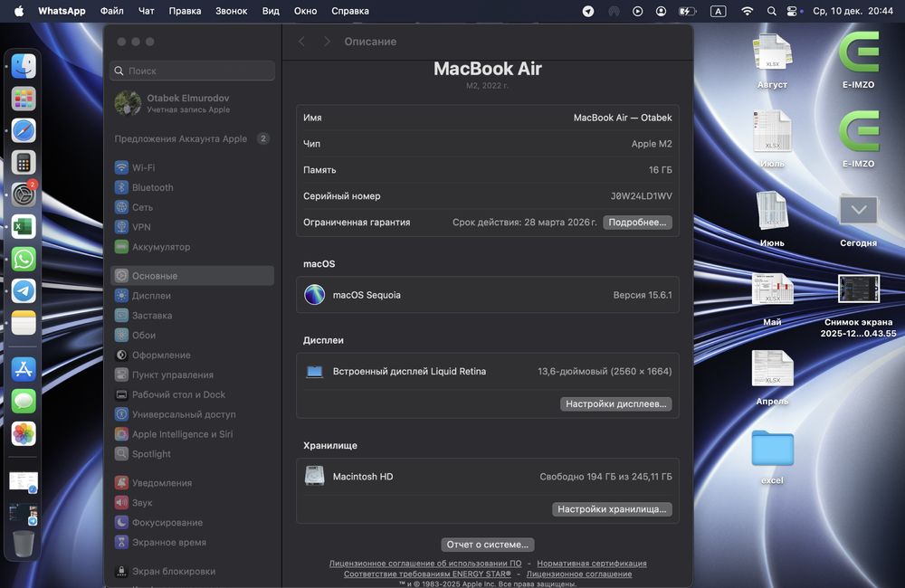Click the serial number J0W24LD1WV
The height and width of the screenshot is (588, 905).
coord(642,196)
